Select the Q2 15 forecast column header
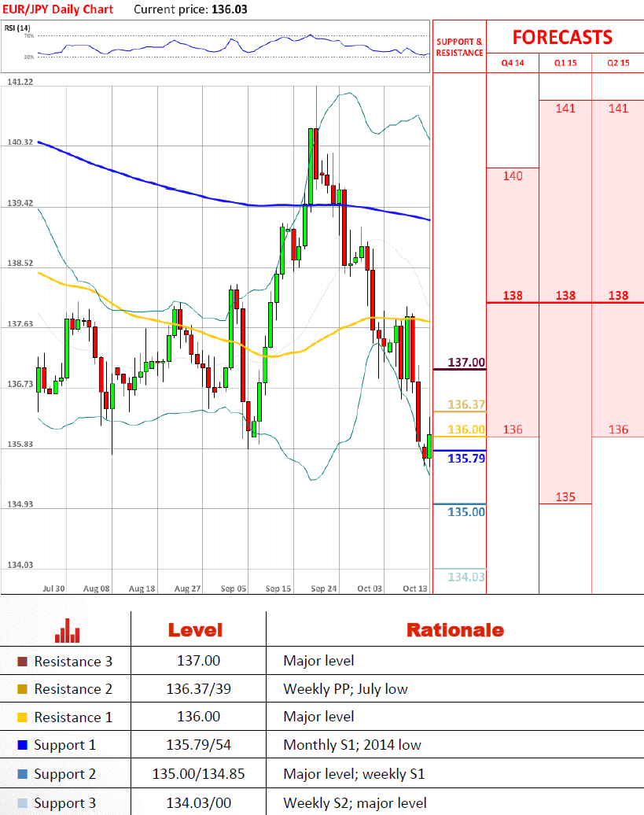This screenshot has height=815, width=644. pos(618,63)
